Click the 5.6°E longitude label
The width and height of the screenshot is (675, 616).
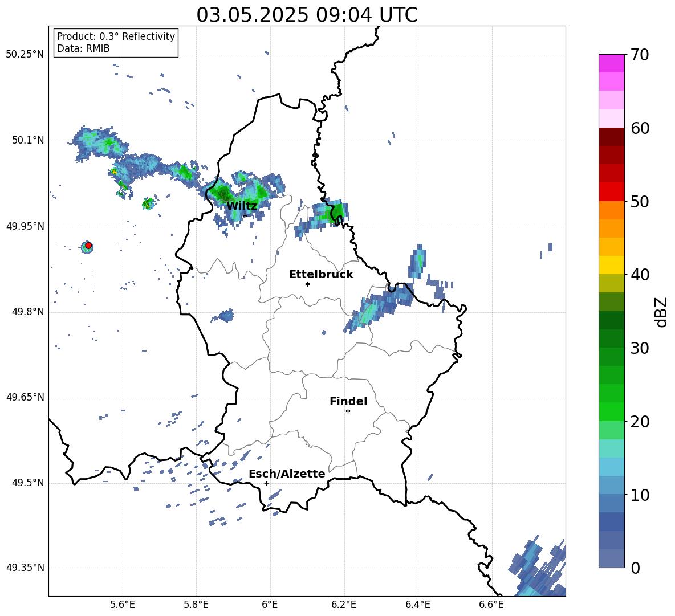click(x=123, y=605)
